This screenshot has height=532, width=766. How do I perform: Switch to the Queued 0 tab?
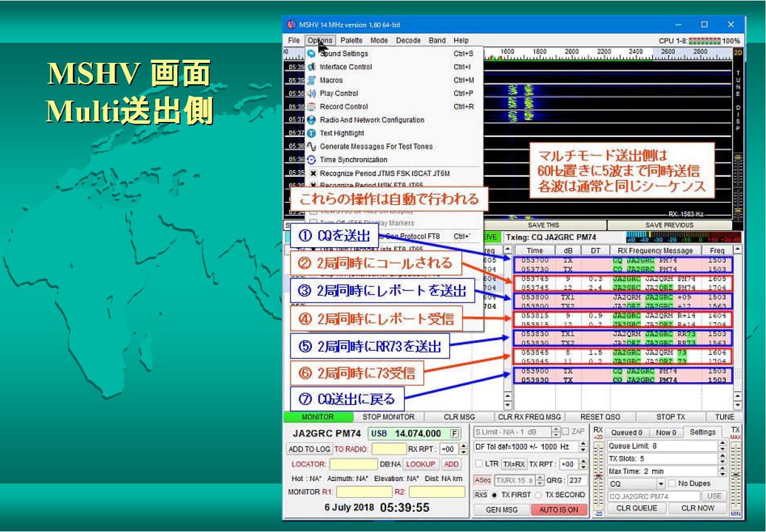tap(626, 433)
